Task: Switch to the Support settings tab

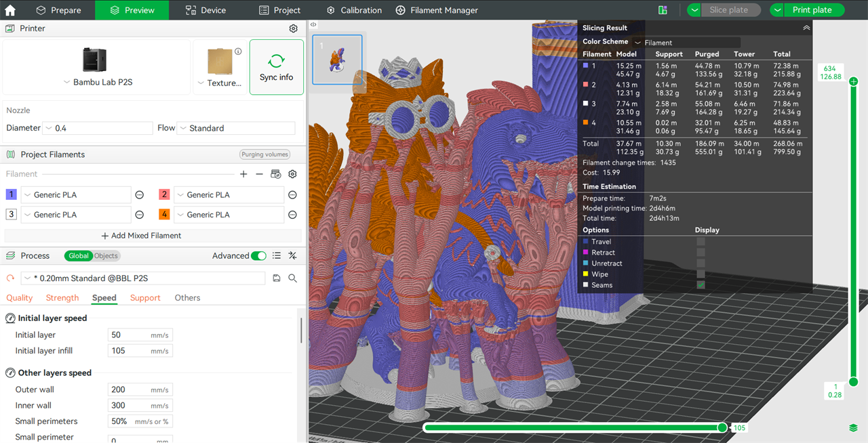Action: click(x=145, y=298)
